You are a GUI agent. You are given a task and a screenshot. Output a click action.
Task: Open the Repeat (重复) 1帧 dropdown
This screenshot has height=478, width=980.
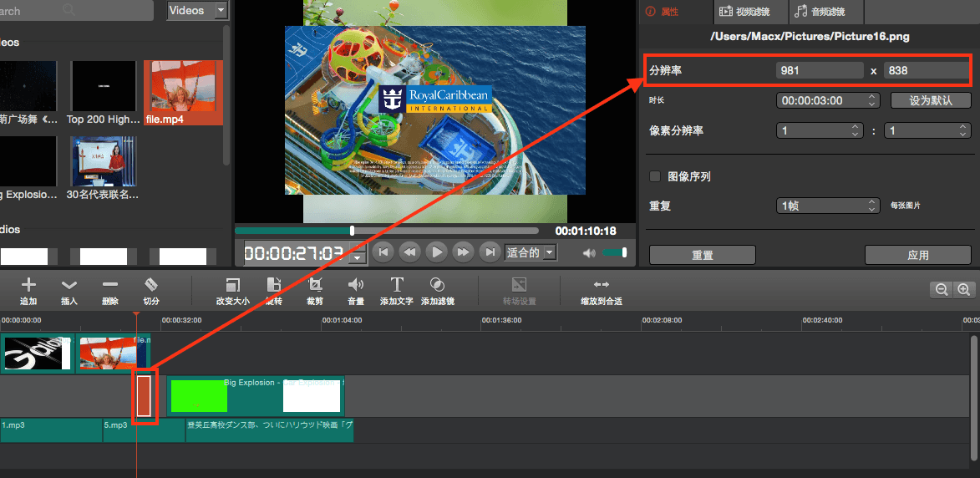[x=828, y=205]
